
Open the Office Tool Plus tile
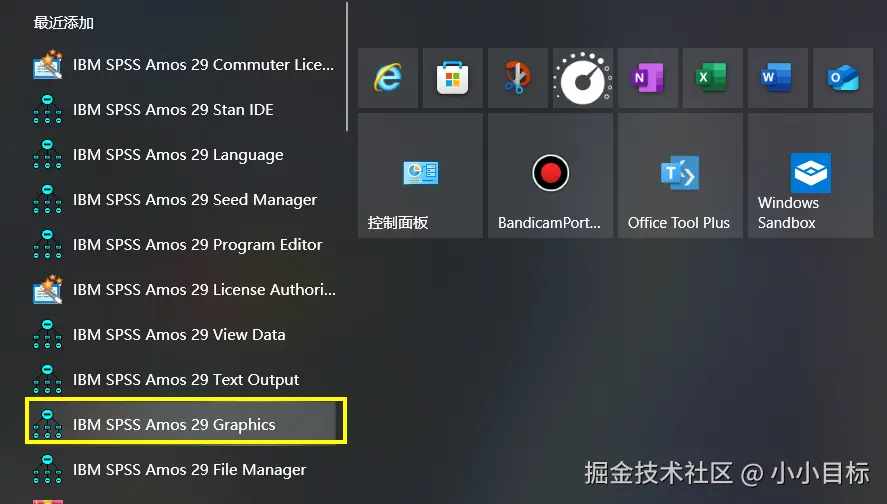[680, 176]
